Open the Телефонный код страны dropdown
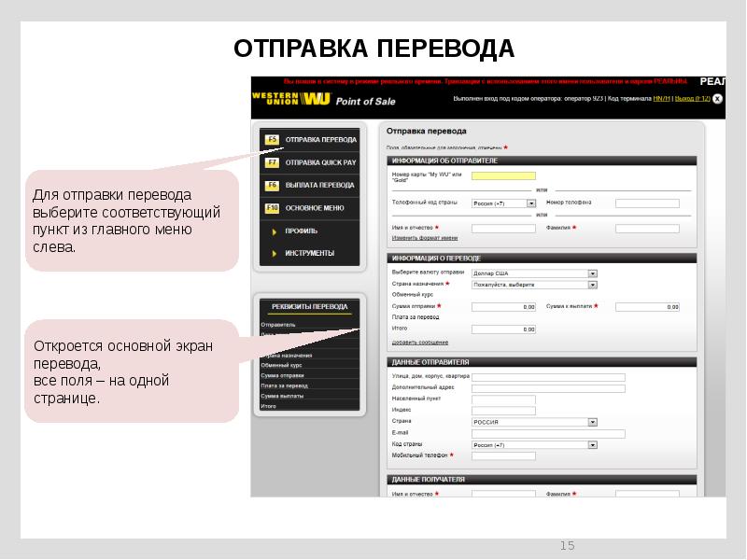 coord(531,203)
